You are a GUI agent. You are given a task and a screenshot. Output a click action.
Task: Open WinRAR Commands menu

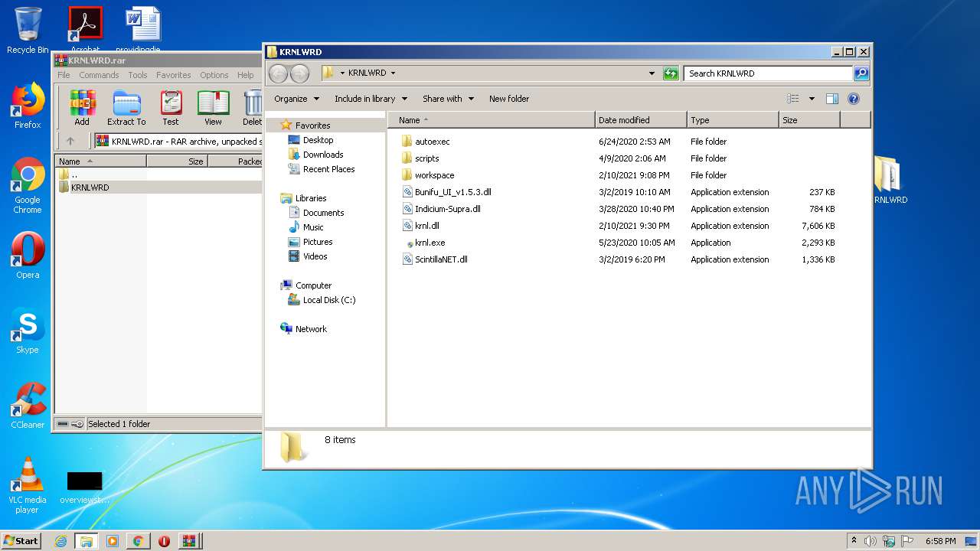99,75
